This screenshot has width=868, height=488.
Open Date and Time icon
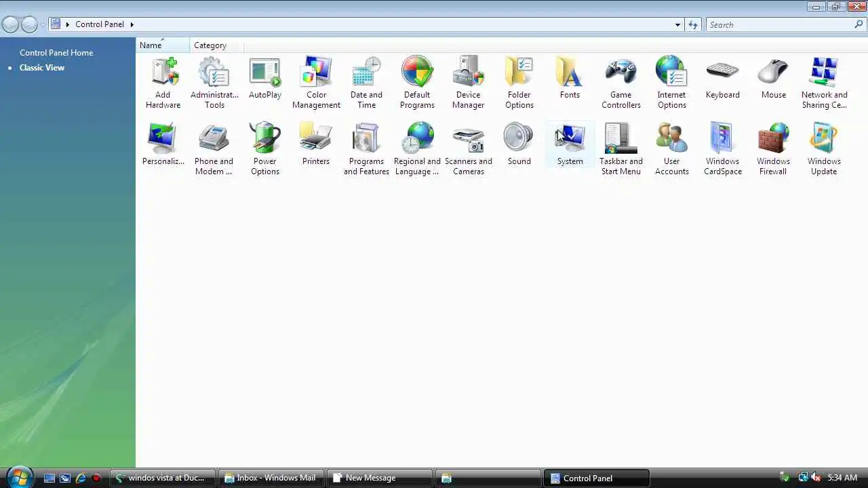(x=366, y=83)
